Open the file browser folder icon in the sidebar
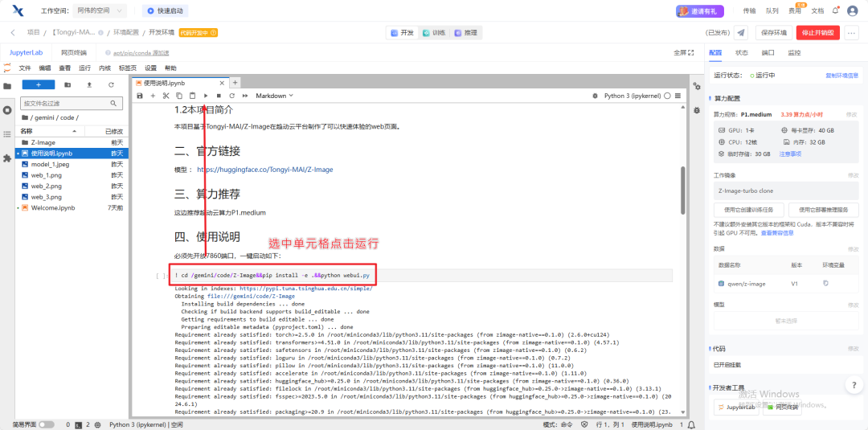 (7, 86)
